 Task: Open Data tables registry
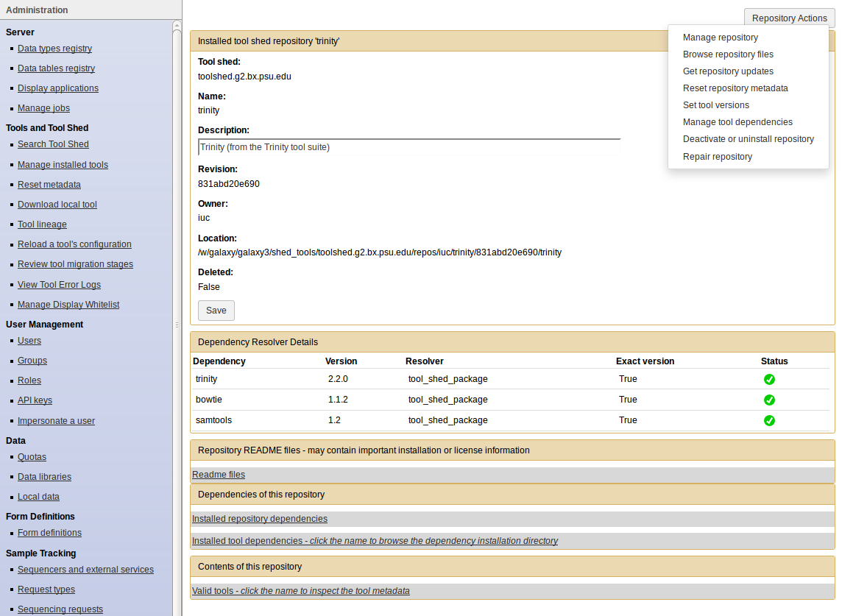click(x=57, y=68)
